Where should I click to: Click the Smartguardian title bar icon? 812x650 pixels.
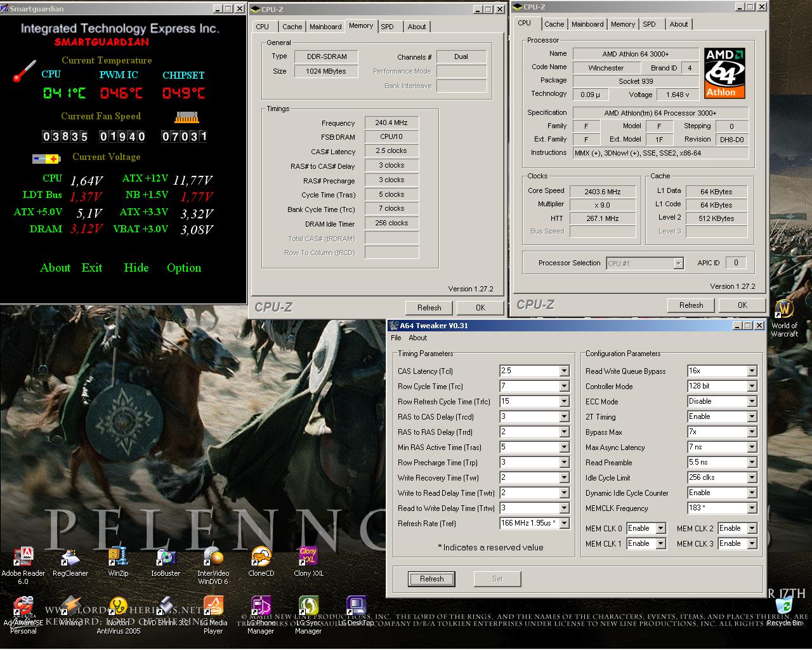coord(4,9)
